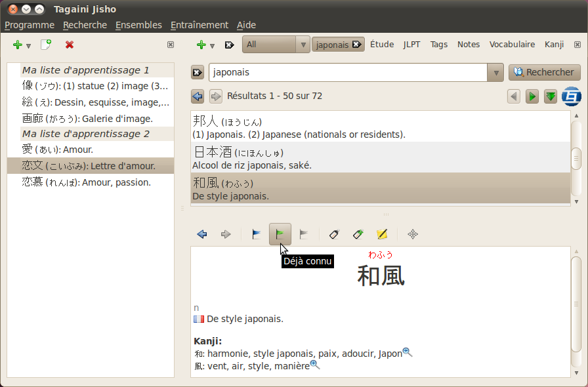
Task: Open kanji details for 風 magnifier
Action: pos(315,365)
